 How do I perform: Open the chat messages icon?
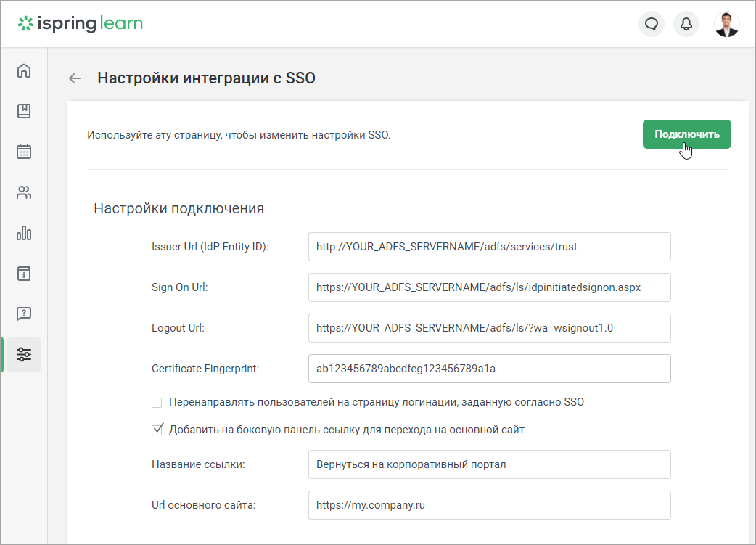point(652,24)
